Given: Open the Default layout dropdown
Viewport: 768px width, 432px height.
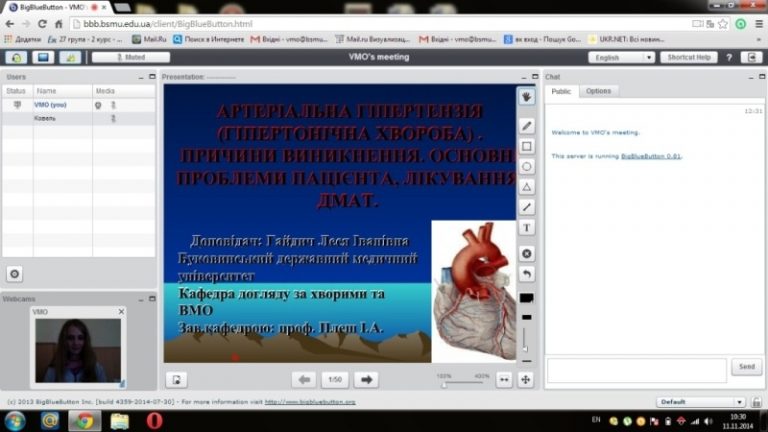Looking at the screenshot, I should pos(700,402).
